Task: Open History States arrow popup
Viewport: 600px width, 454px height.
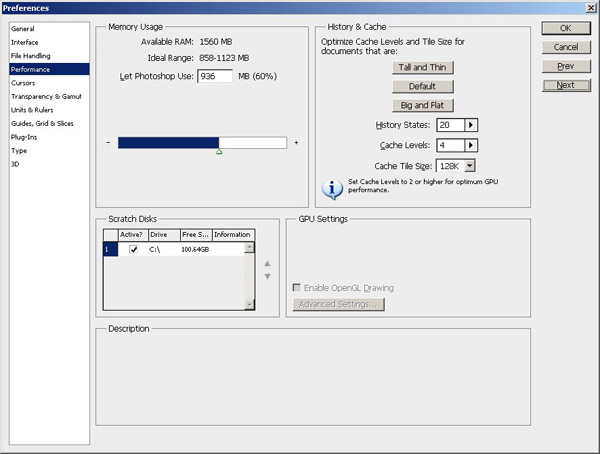Action: [471, 125]
